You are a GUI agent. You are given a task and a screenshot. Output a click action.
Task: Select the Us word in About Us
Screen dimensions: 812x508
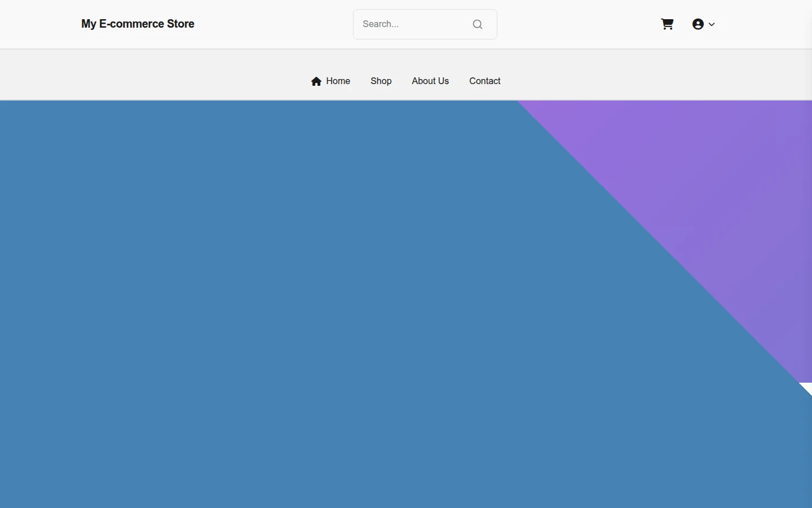(x=443, y=81)
